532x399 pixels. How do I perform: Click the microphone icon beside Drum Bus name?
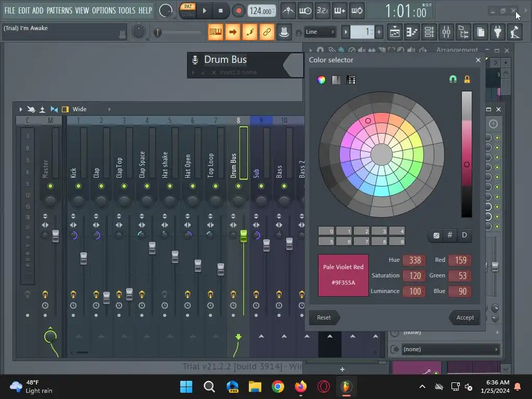195,60
